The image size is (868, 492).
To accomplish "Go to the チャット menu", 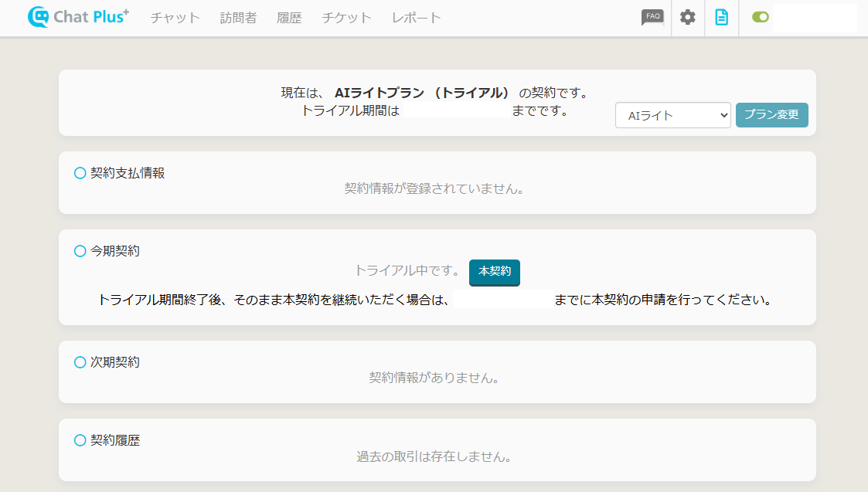I will [x=175, y=18].
